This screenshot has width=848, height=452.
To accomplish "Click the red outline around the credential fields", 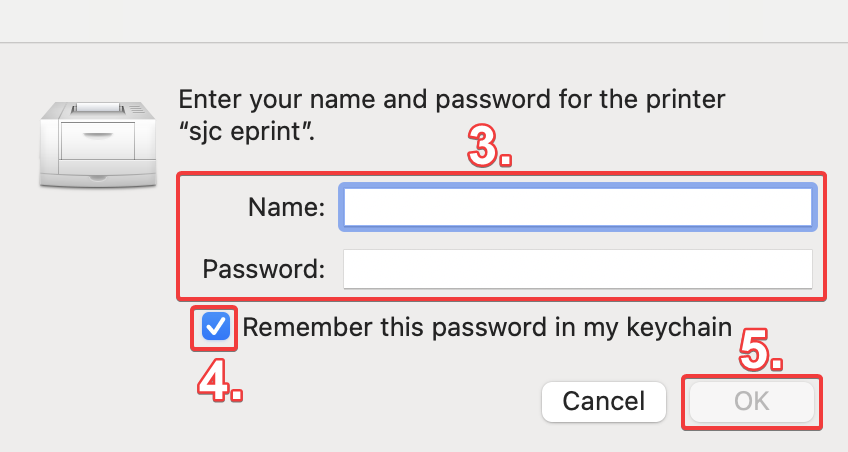I will tap(501, 174).
